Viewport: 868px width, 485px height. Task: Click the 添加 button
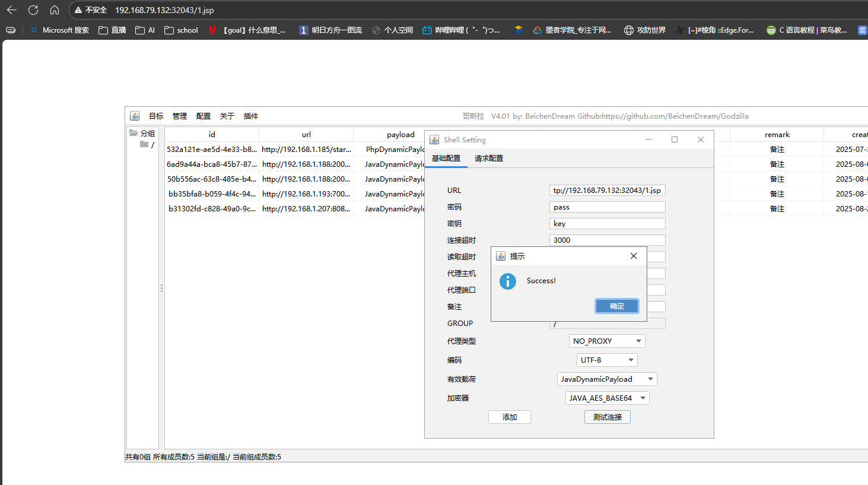[x=509, y=417]
